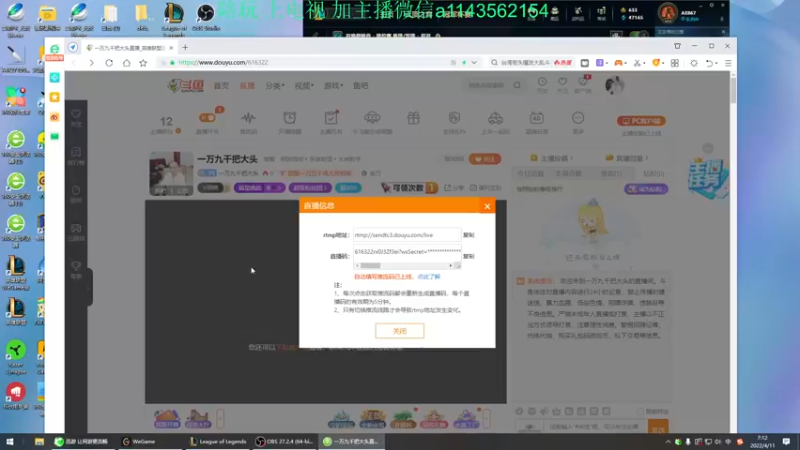
Task: Collapse the left Douyu sidebar arrow
Action: point(89,287)
